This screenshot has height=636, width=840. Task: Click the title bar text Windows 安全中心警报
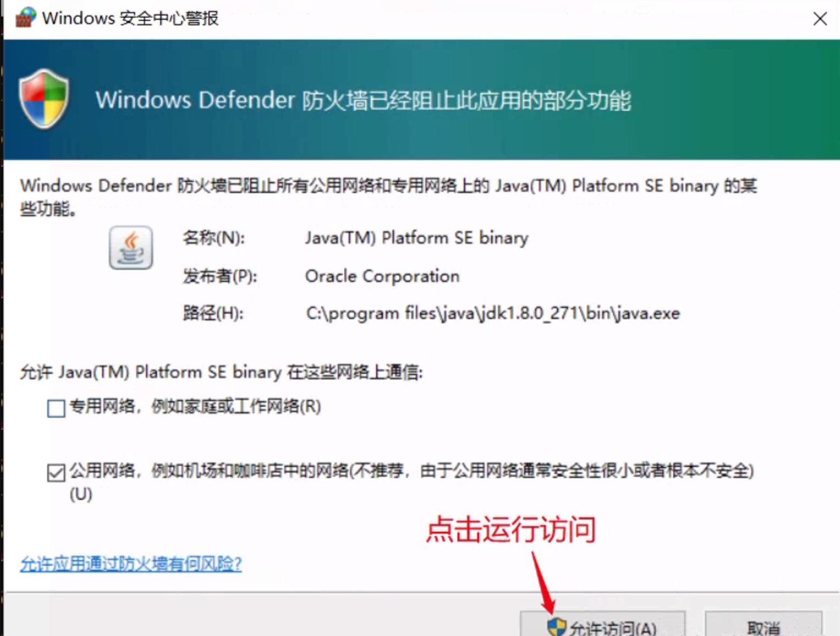[130, 18]
